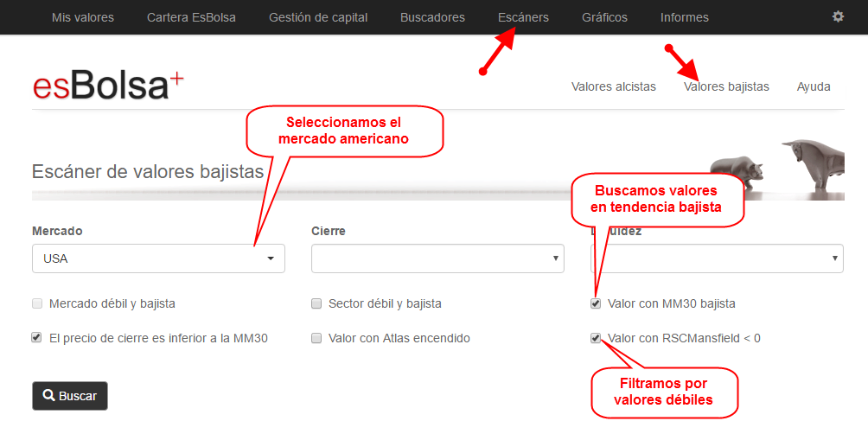The height and width of the screenshot is (421, 868).
Task: Uncheck Valor con RSCMansfield < 0
Action: (x=596, y=338)
